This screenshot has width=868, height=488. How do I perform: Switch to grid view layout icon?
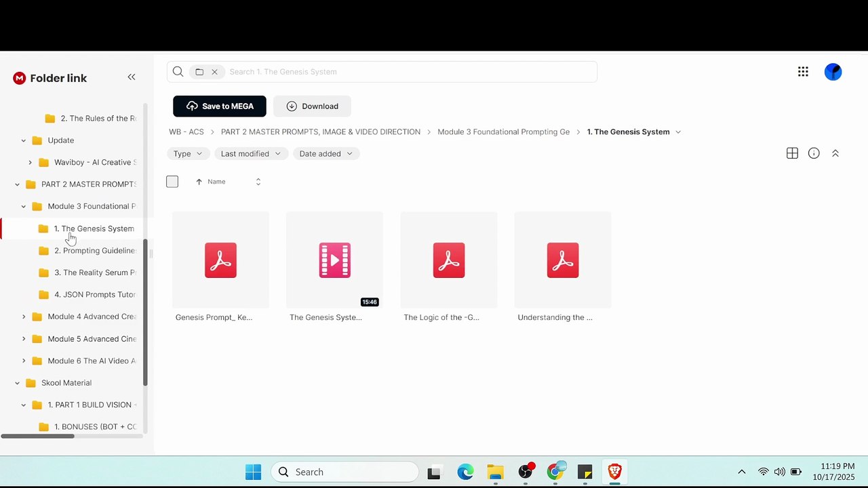(792, 153)
